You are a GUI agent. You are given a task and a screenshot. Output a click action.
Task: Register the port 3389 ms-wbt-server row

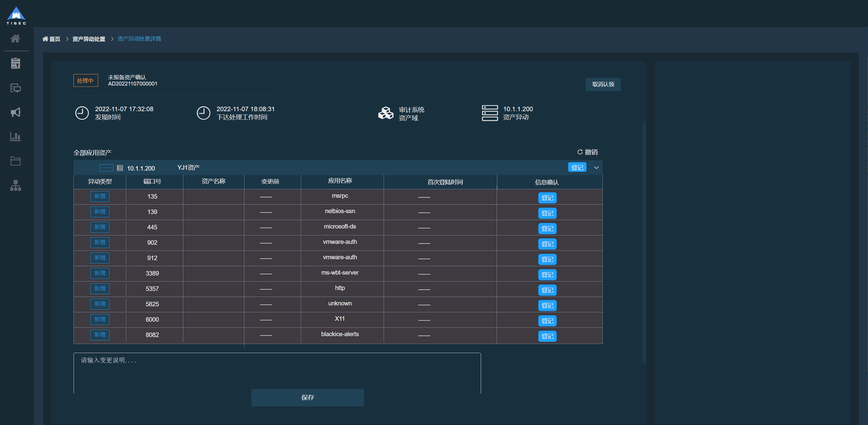[547, 275]
